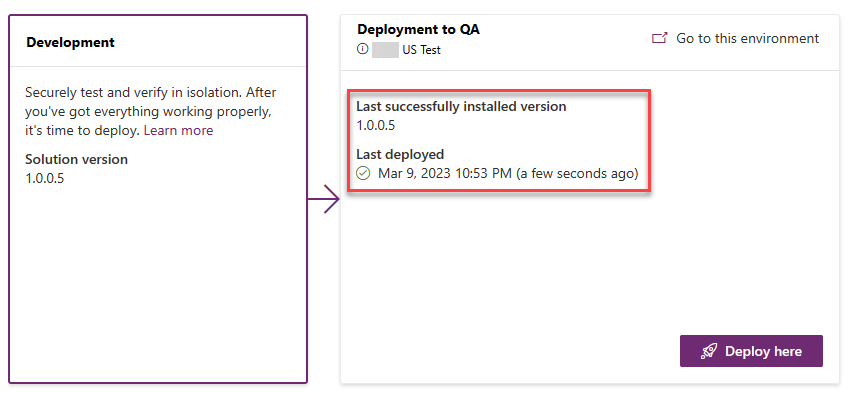Select the Deployment to QA heading
The height and width of the screenshot is (393, 852).
pyautogui.click(x=418, y=29)
